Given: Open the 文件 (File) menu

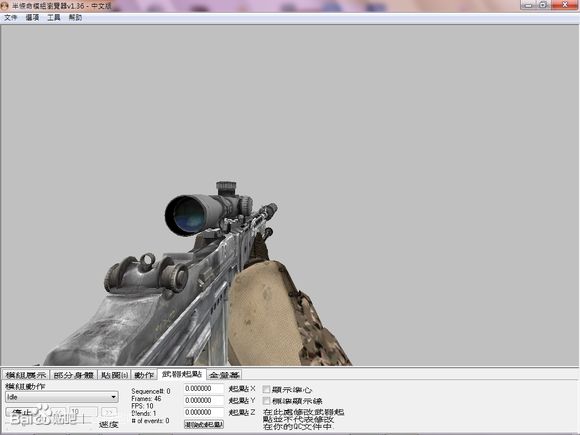Looking at the screenshot, I should coord(11,17).
